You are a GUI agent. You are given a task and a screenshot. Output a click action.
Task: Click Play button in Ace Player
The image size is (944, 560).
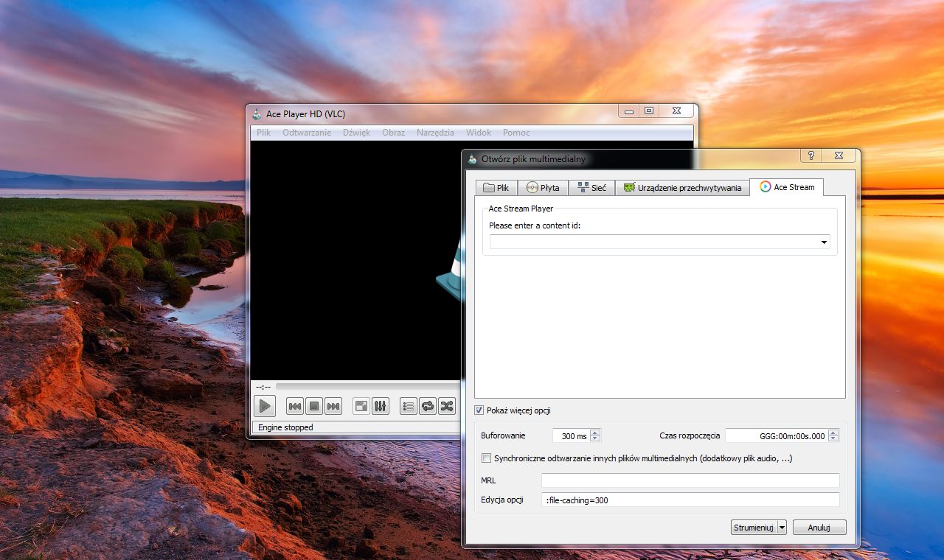[265, 405]
